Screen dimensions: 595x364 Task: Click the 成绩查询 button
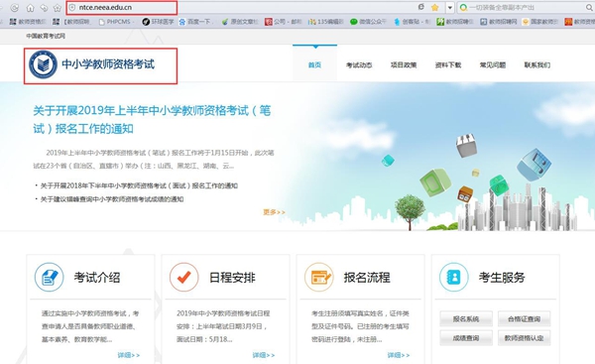click(x=466, y=338)
